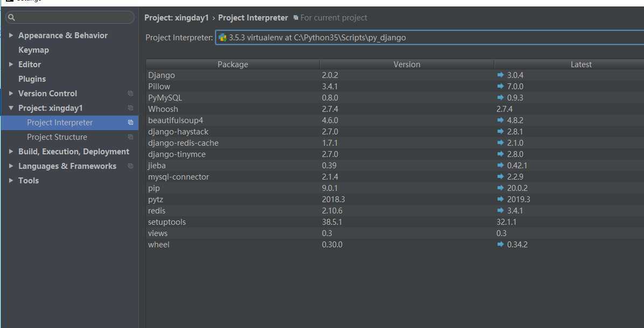
Task: Expand the Appearance & Behavior section arrow
Action: click(x=11, y=35)
